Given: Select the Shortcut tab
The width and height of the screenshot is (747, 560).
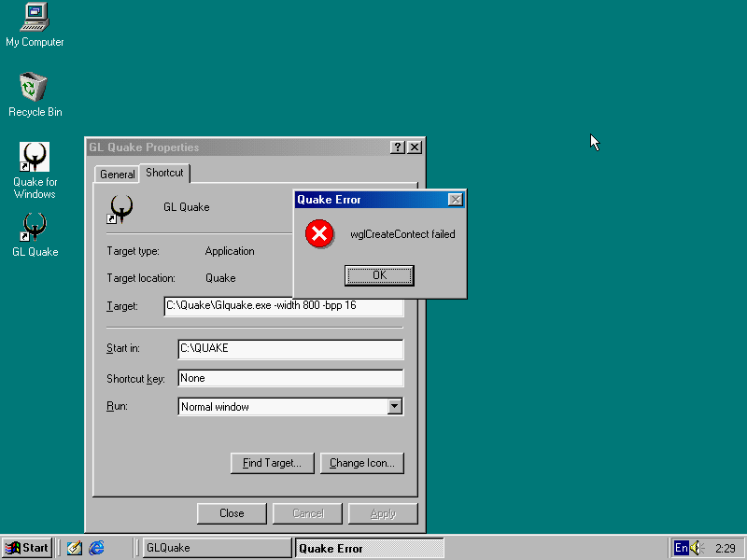Looking at the screenshot, I should (164, 173).
